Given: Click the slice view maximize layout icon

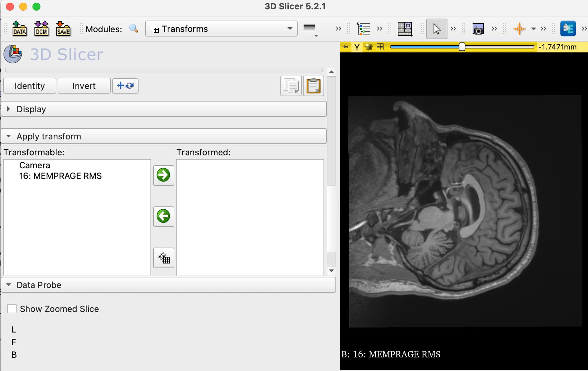Looking at the screenshot, I should 380,47.
